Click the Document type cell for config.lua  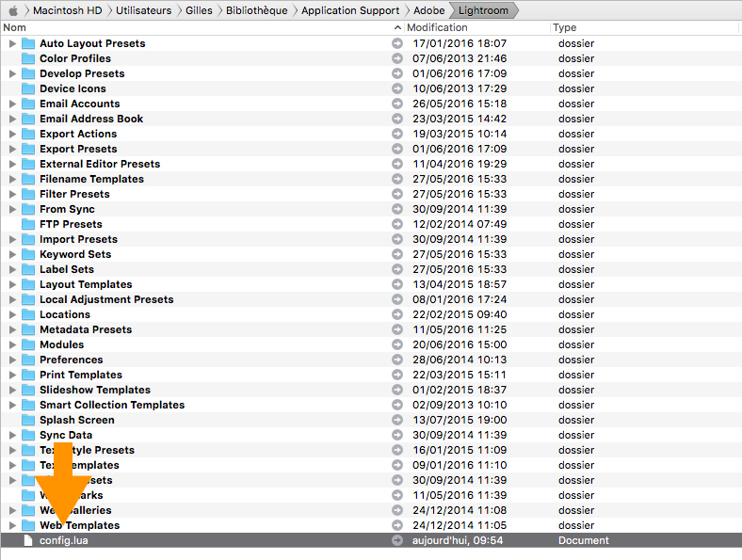tap(584, 540)
